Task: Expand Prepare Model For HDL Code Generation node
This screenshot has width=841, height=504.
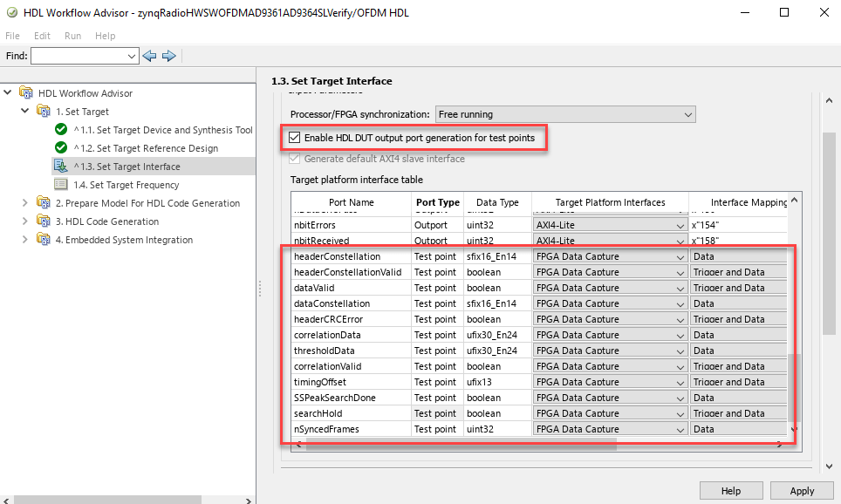Action: click(24, 202)
